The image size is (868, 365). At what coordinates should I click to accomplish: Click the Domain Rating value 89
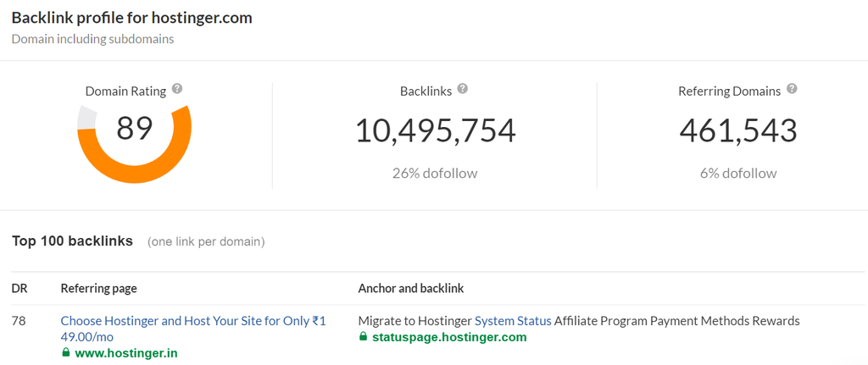134,129
